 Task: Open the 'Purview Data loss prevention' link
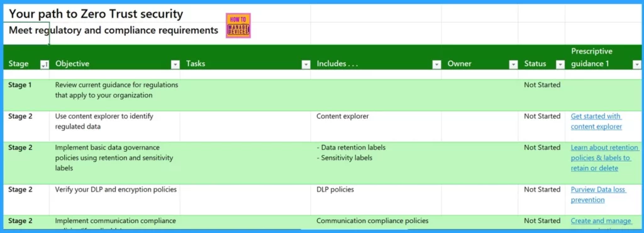click(599, 195)
